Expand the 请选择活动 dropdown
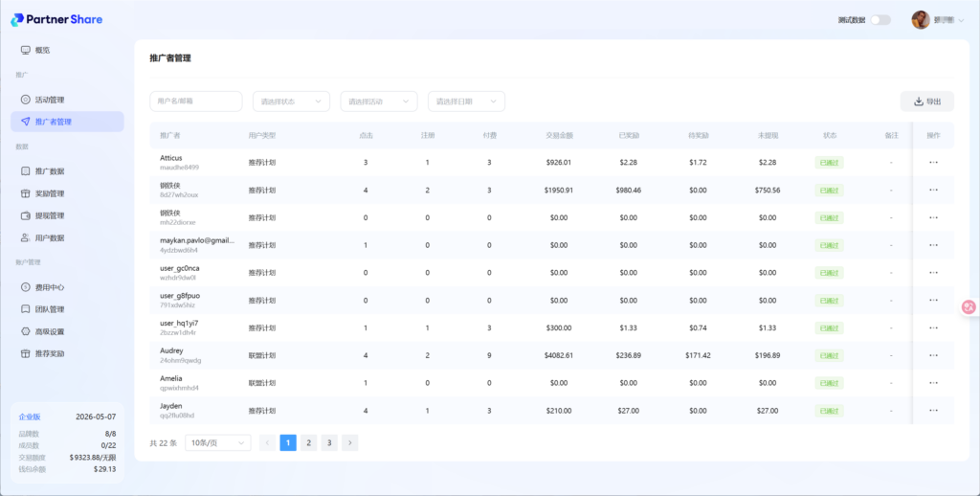The width and height of the screenshot is (980, 496). 379,101
